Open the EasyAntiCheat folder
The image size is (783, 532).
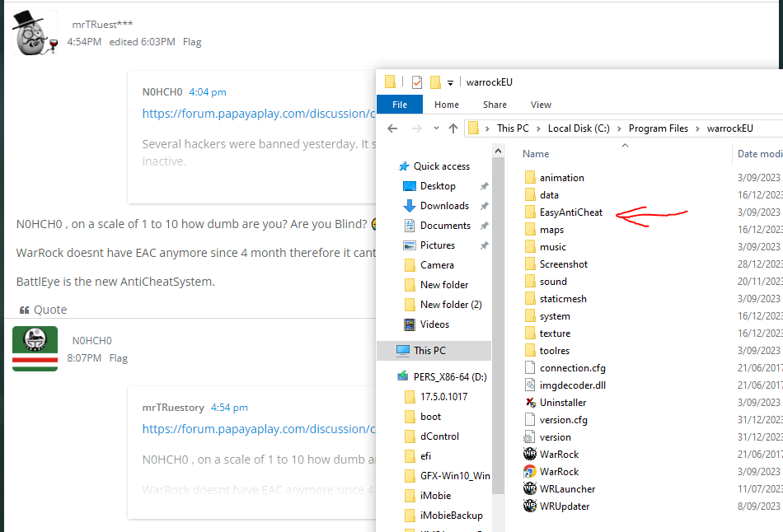[564, 212]
